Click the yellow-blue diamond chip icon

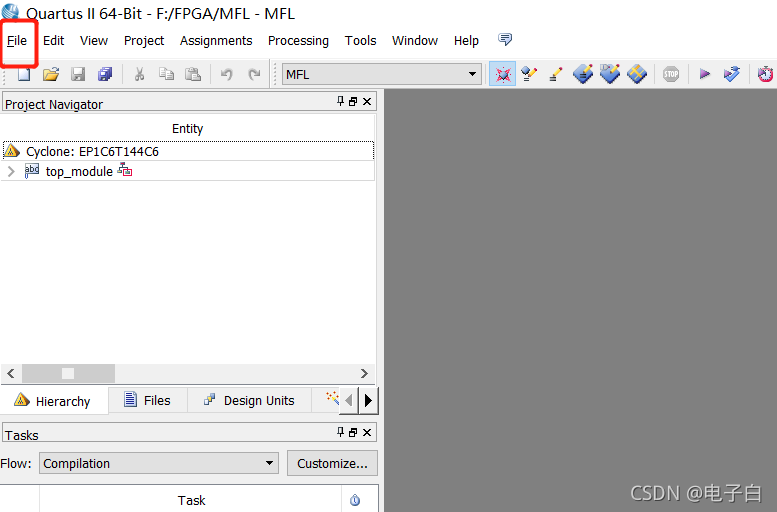[637, 74]
